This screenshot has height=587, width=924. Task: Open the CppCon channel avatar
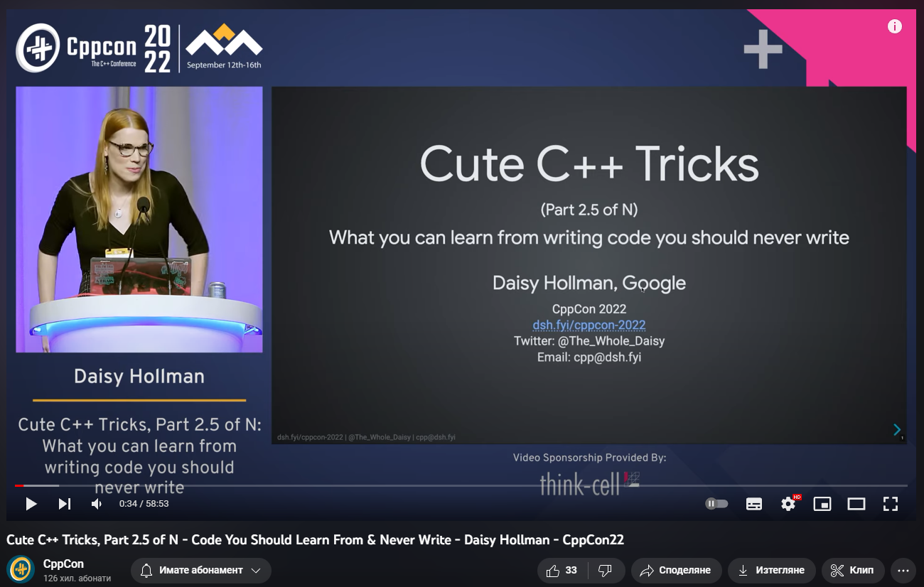[x=21, y=570]
